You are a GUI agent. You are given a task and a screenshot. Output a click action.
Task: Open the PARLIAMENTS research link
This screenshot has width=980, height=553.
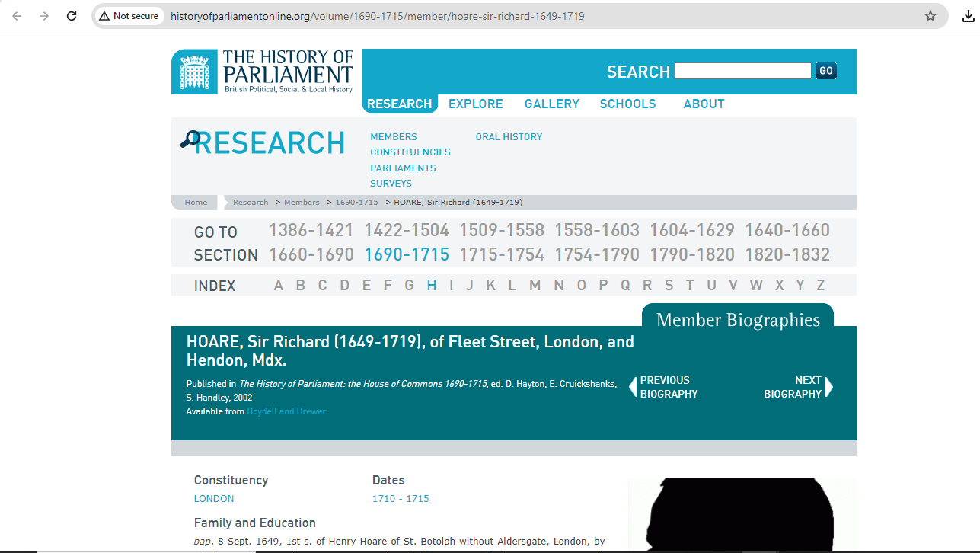(x=403, y=168)
